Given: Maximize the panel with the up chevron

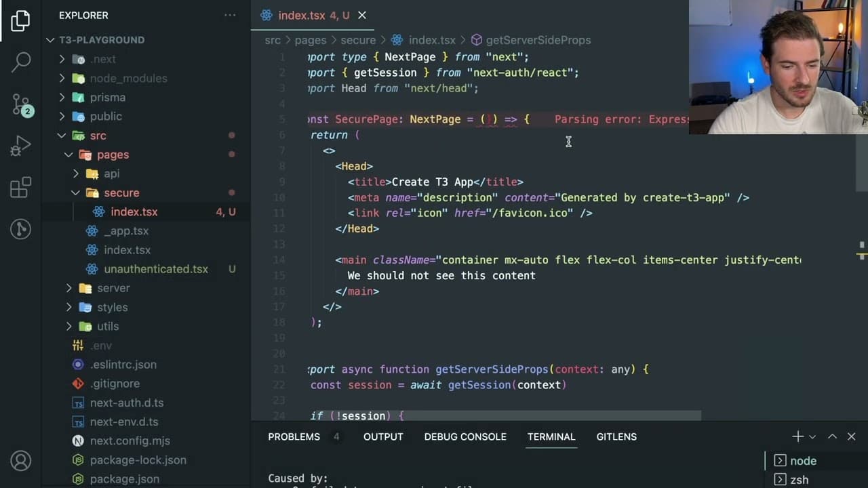Looking at the screenshot, I should tap(832, 436).
